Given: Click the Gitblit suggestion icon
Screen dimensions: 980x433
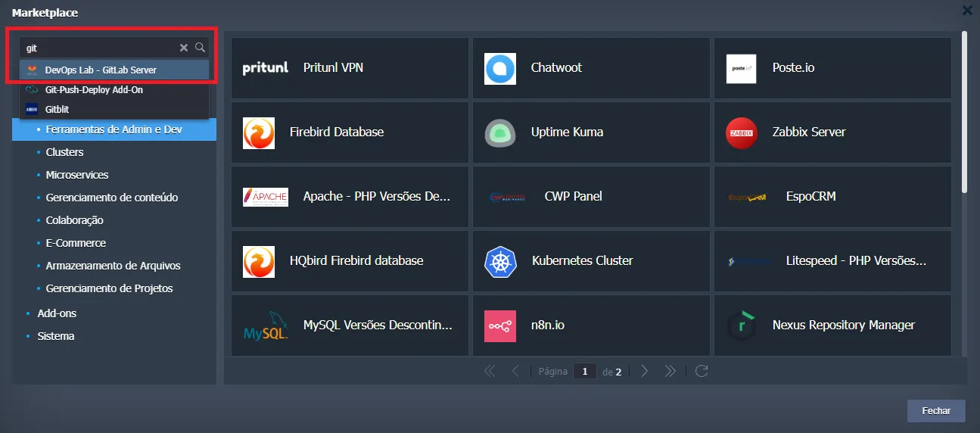Looking at the screenshot, I should tap(32, 109).
